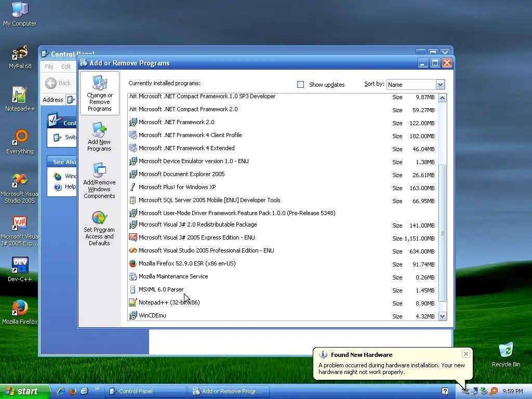Open Help link in See Also pane

point(70,187)
